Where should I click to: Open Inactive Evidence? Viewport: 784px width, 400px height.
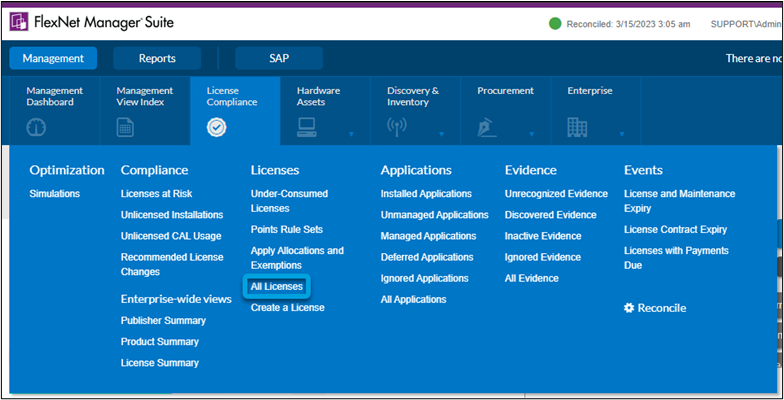point(543,236)
